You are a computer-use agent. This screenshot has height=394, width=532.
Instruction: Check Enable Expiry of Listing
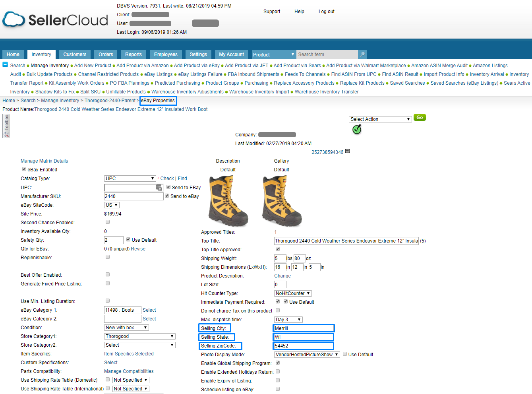(x=278, y=380)
